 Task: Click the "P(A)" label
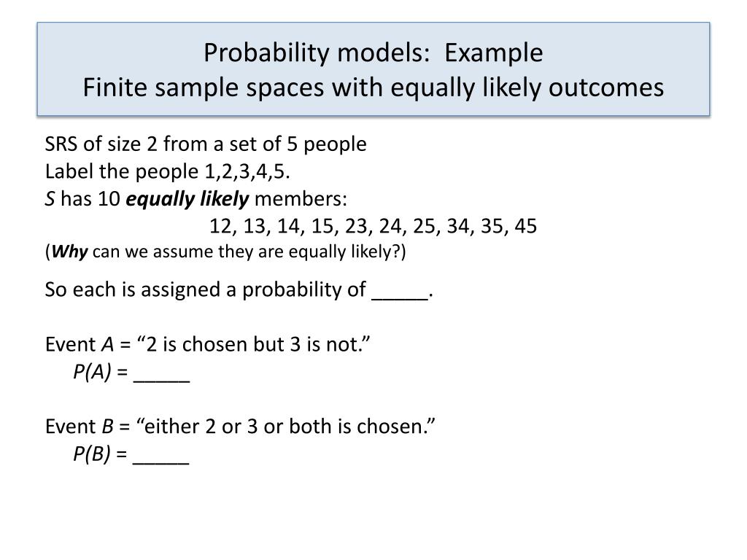click(91, 373)
